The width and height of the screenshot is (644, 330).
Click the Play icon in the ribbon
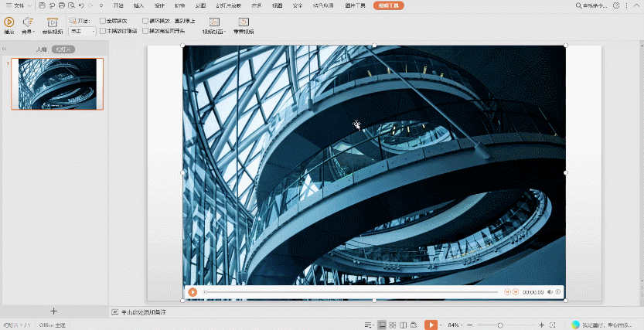click(9, 22)
